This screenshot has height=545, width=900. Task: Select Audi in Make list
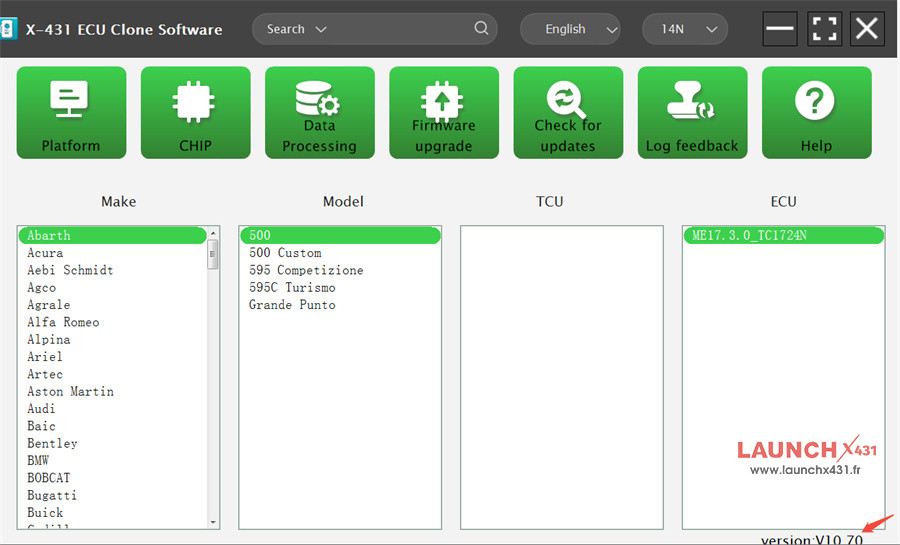[x=112, y=408]
